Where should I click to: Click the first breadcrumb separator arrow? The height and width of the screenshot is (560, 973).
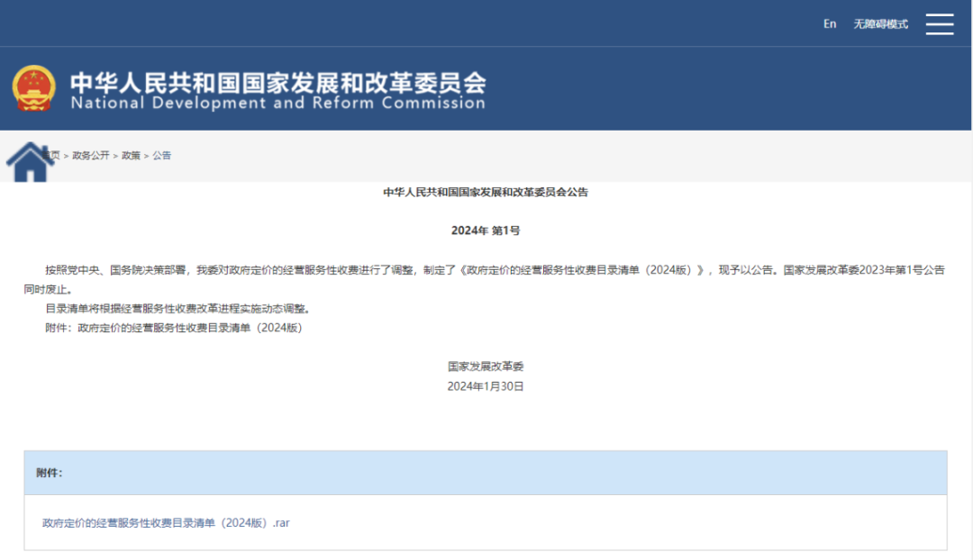tap(66, 156)
